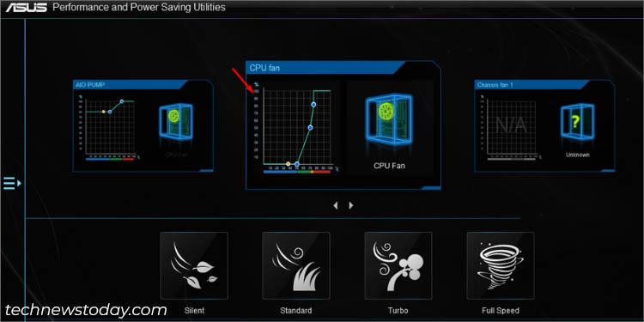Click the Unknown chassis fan question-mark icon
644x322 pixels.
pyautogui.click(x=578, y=124)
